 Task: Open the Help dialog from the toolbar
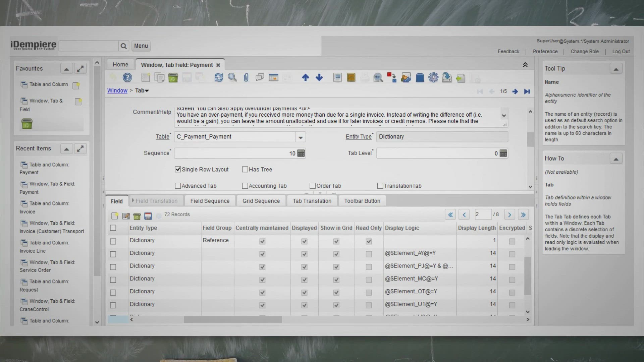pyautogui.click(x=127, y=77)
